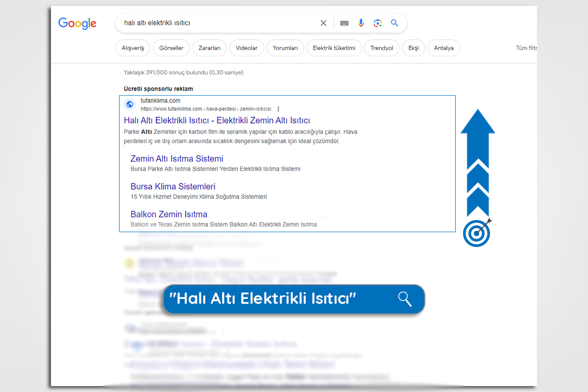Image resolution: width=588 pixels, height=392 pixels.
Task: Click the search field containing halı altı elektrikli ısıtıcı
Action: (x=261, y=23)
